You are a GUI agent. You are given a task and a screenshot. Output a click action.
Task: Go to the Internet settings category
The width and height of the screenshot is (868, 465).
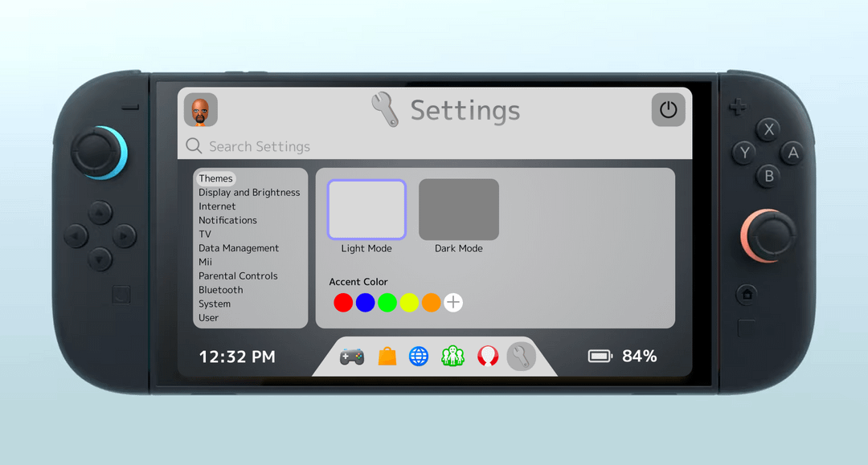tap(217, 206)
